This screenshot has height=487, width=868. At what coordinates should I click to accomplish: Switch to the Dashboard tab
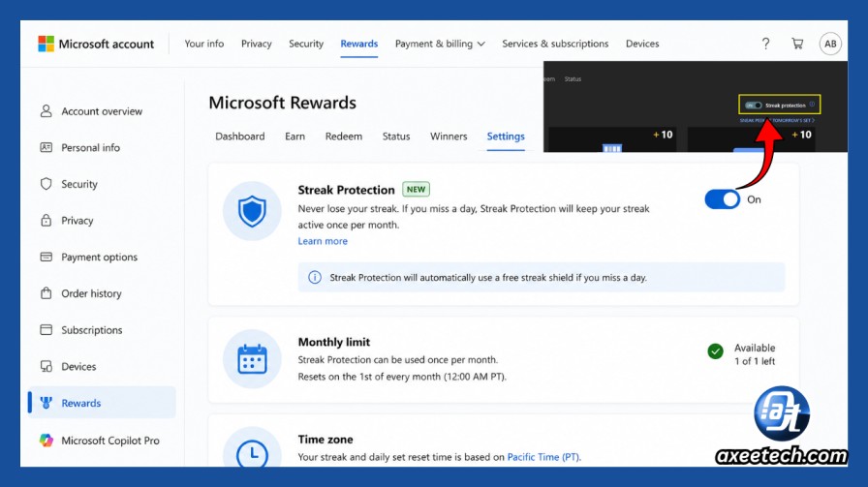239,137
